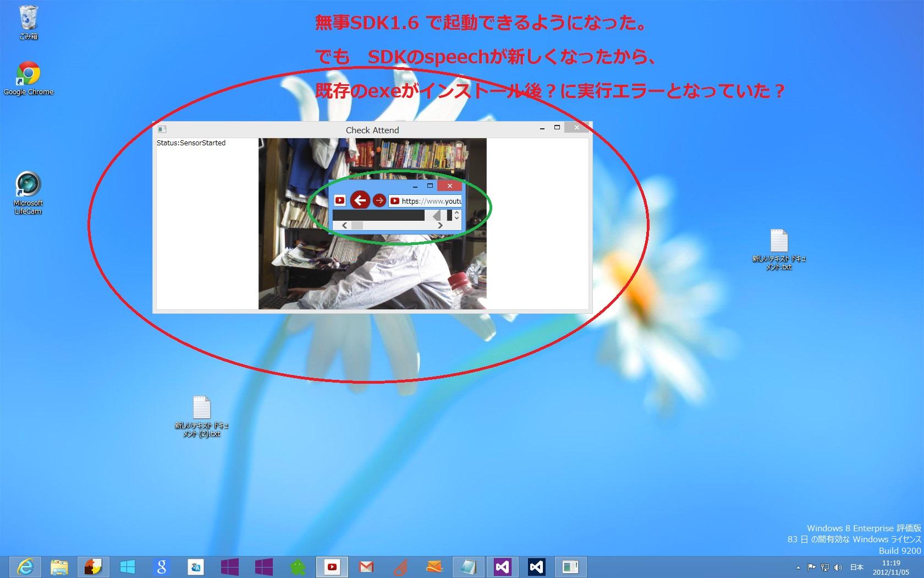Viewport: 924px width, 578px height.
Task: Open the clock and date display
Action: [x=891, y=568]
